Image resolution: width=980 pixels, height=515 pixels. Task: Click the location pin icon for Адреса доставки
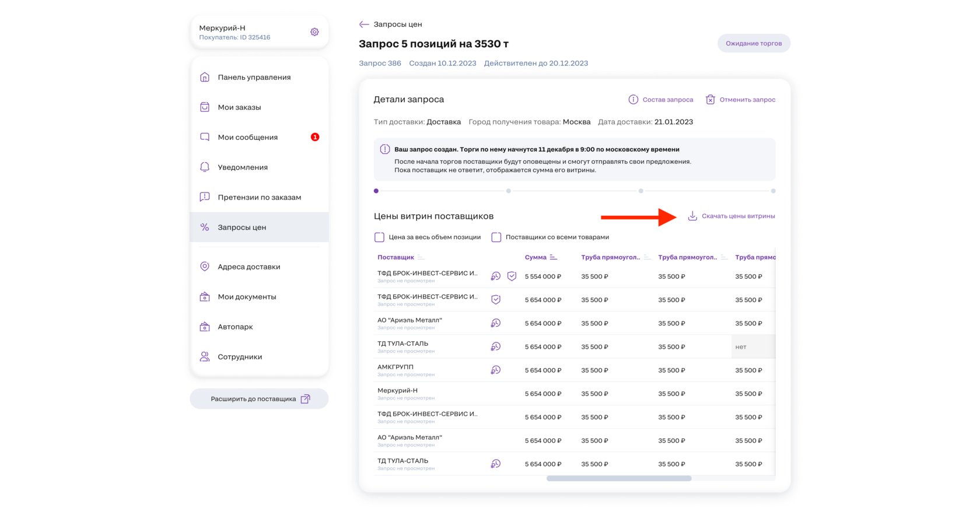pos(205,267)
